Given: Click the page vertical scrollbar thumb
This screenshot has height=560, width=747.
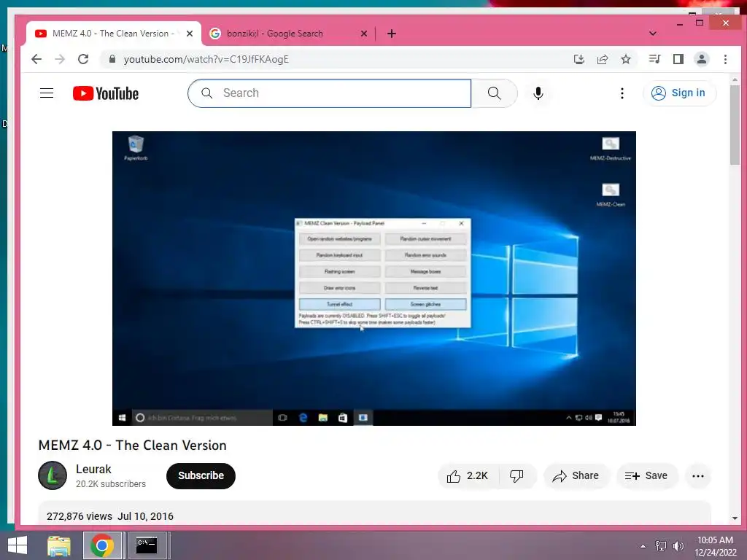Looking at the screenshot, I should (735, 125).
